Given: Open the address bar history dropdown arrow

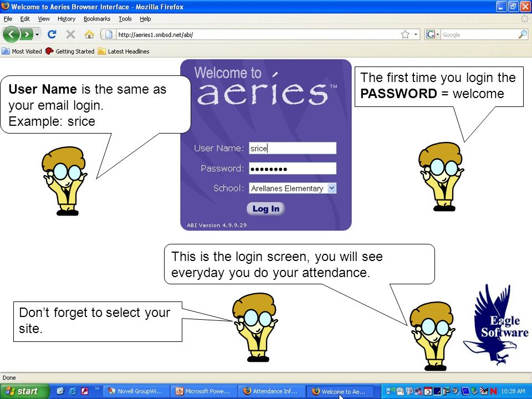Looking at the screenshot, I should pyautogui.click(x=416, y=34).
